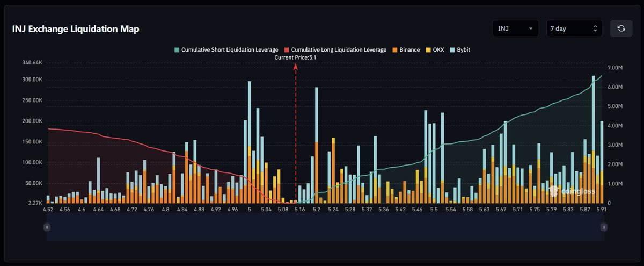Toggle the Binance legend series
Viewport: 644px width, 266px height.
pyautogui.click(x=406, y=49)
